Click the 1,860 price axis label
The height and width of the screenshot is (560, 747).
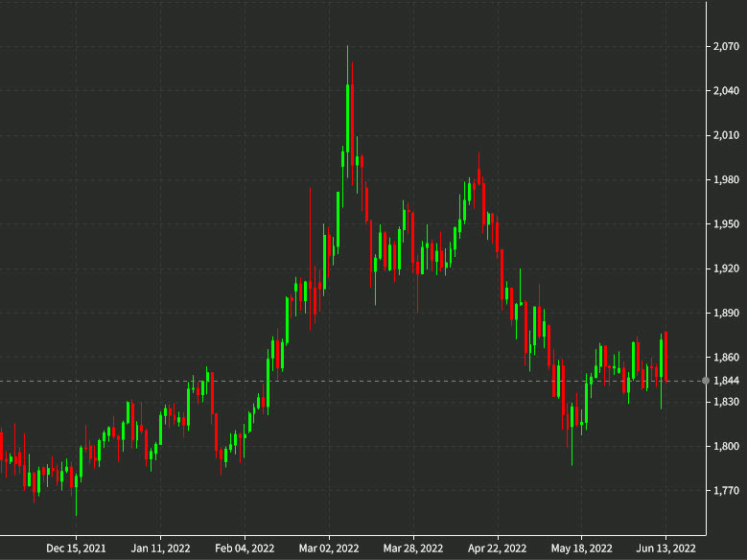click(x=726, y=358)
